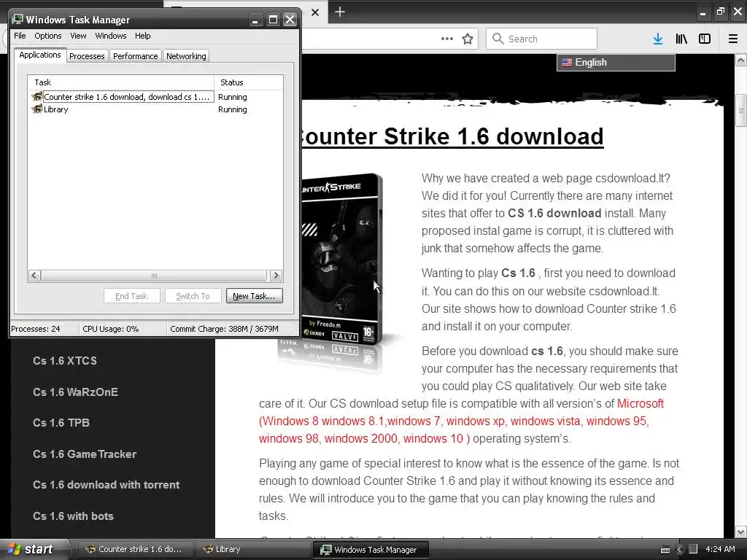Click the Task Manager title bar icon
Image resolution: width=747 pixels, height=560 pixels.
pyautogui.click(x=18, y=19)
